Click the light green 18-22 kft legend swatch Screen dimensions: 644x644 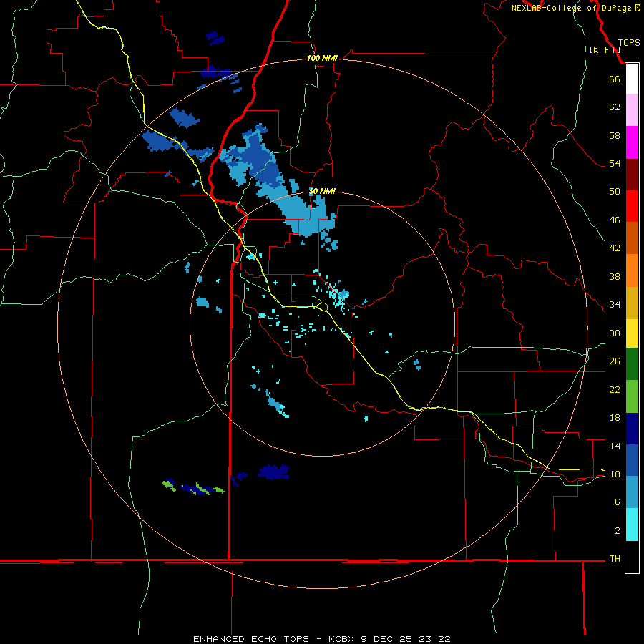632,396
